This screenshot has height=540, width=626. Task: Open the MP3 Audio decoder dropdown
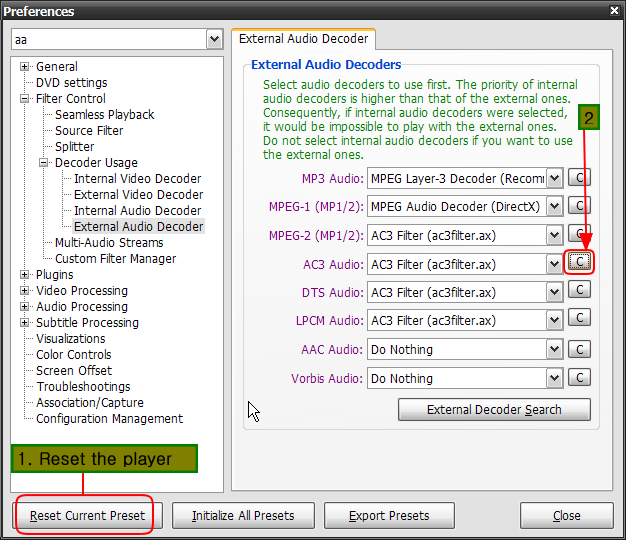coord(555,179)
